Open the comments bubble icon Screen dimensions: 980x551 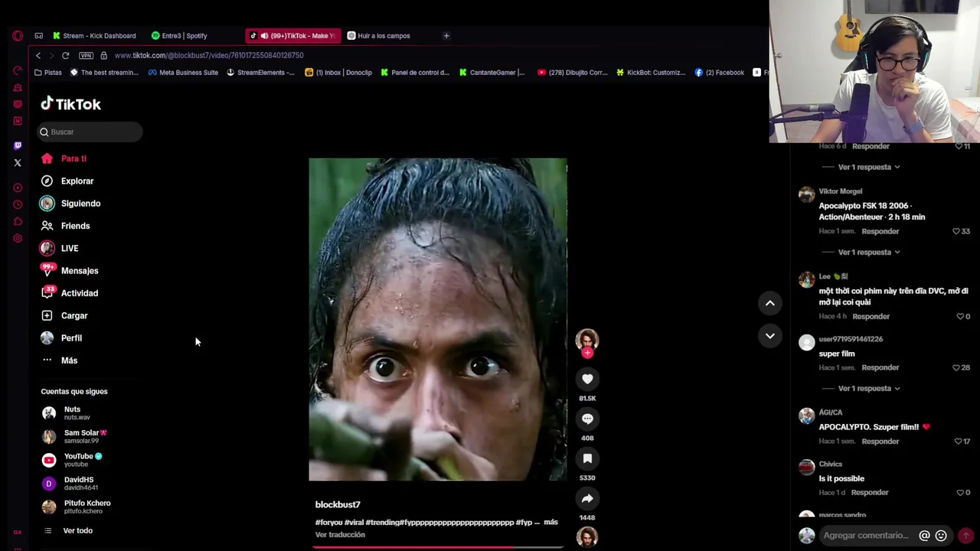click(587, 419)
